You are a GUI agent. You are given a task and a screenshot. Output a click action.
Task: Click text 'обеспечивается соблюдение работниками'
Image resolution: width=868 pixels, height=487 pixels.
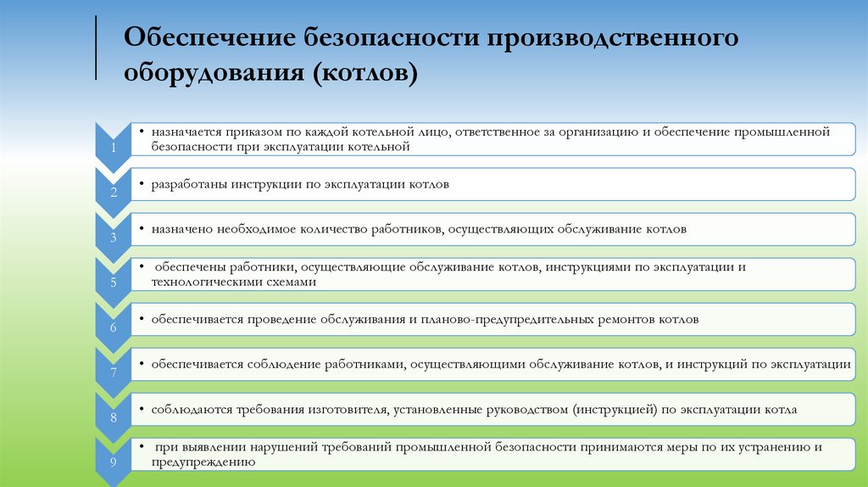tap(278, 365)
